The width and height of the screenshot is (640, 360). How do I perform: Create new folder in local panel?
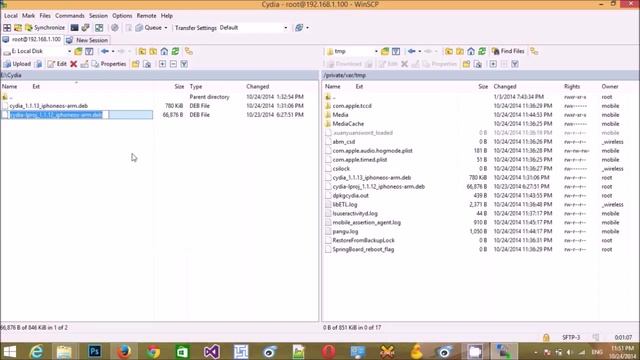136,64
